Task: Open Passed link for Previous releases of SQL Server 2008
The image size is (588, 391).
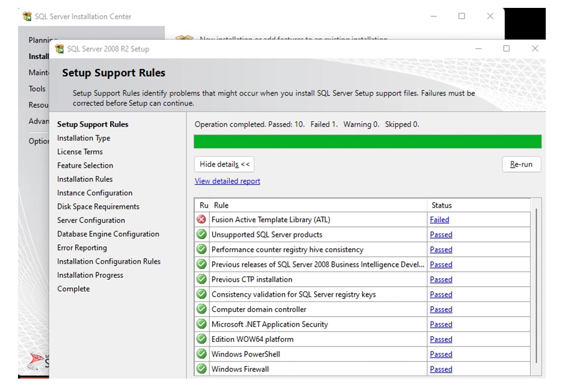Action: 441,265
